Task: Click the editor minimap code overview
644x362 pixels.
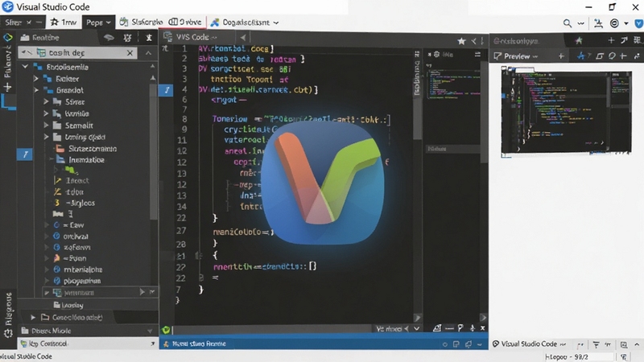Action: coord(453,84)
